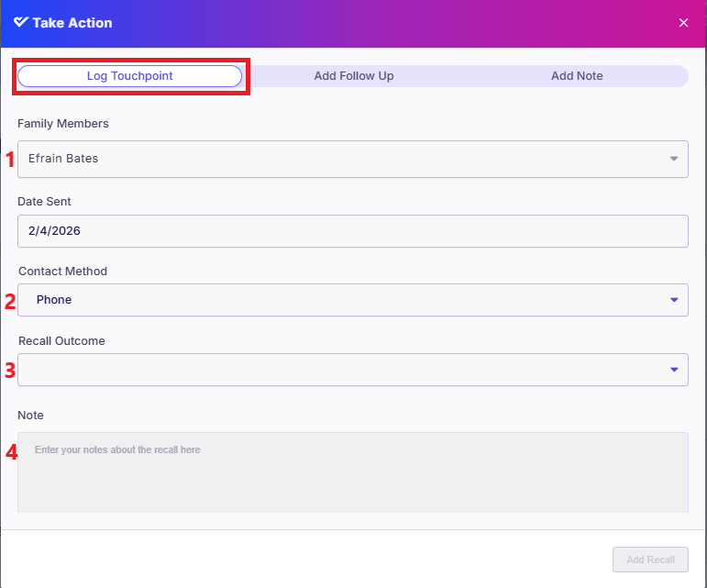Click the Take Action title text

click(x=72, y=23)
